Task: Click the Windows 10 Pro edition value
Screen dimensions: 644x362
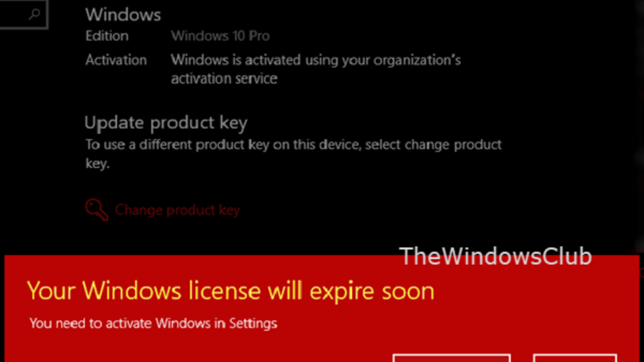Action: (220, 36)
